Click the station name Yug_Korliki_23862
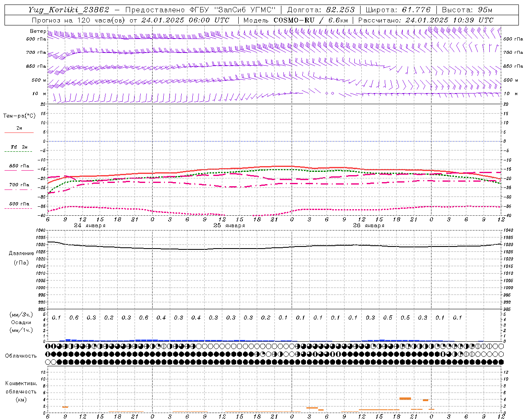 (69, 10)
